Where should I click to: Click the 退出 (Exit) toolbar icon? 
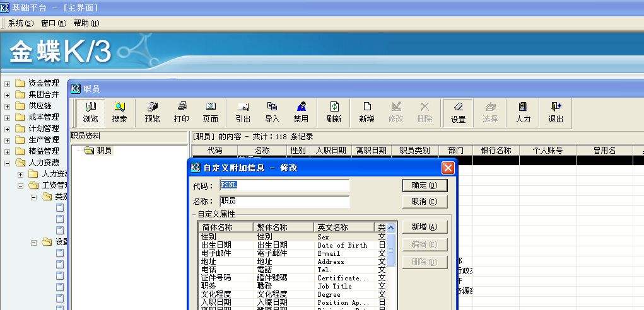tap(556, 113)
